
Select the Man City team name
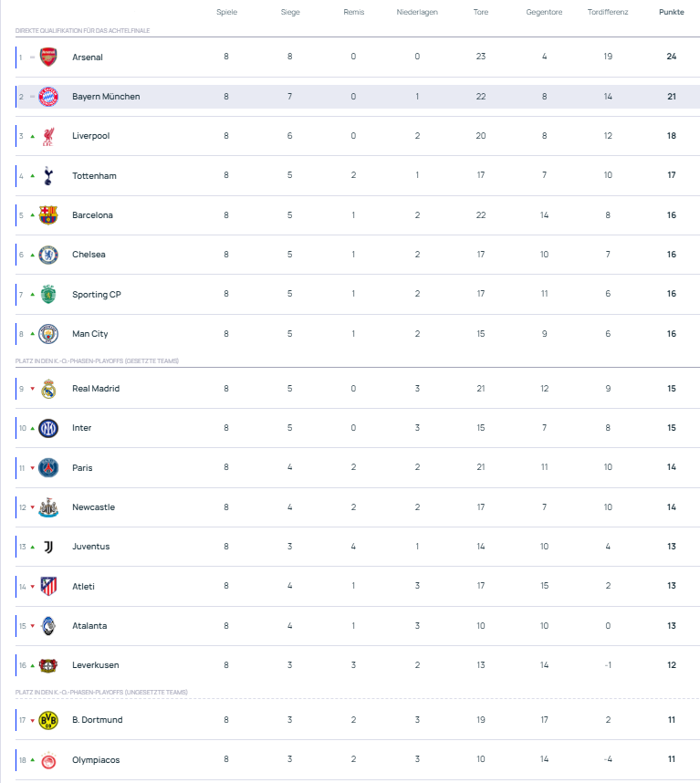(x=90, y=334)
